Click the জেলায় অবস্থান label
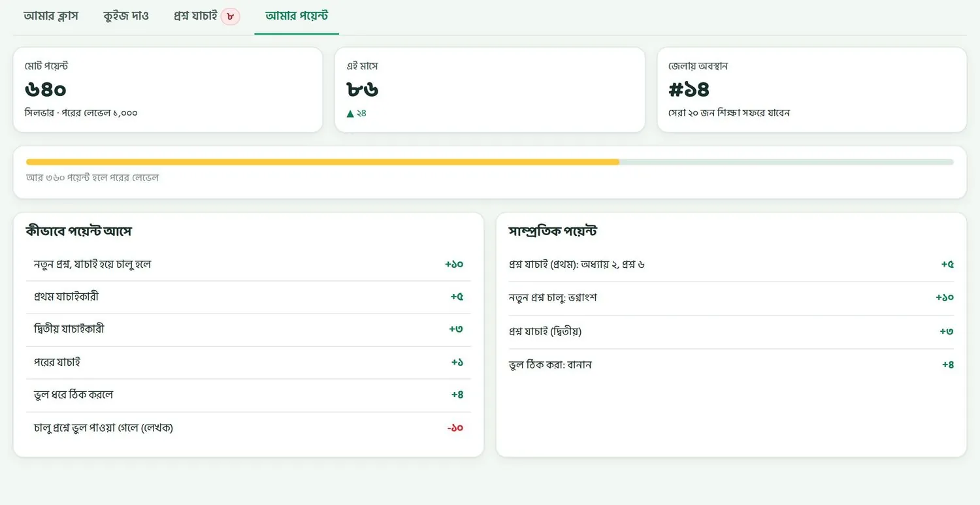This screenshot has width=980, height=505. click(698, 66)
